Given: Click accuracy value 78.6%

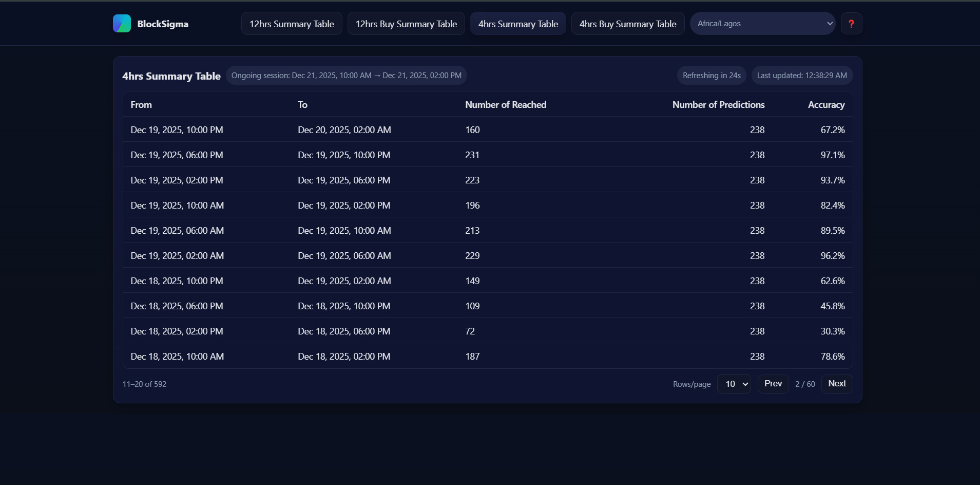Looking at the screenshot, I should coord(833,357).
